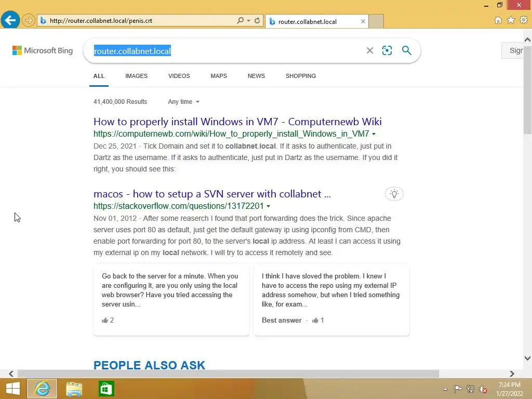Launch the Windows Store from the taskbar
Screen dimensions: 532x399
[x=106, y=389]
